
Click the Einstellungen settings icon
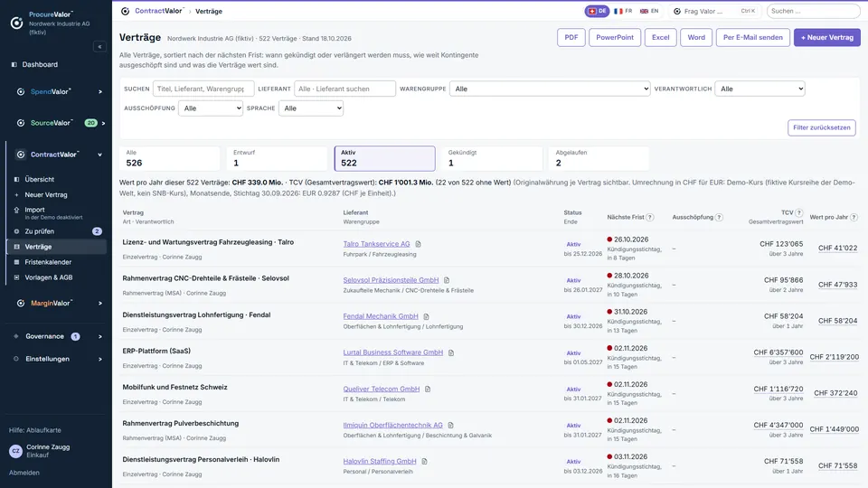click(x=16, y=359)
